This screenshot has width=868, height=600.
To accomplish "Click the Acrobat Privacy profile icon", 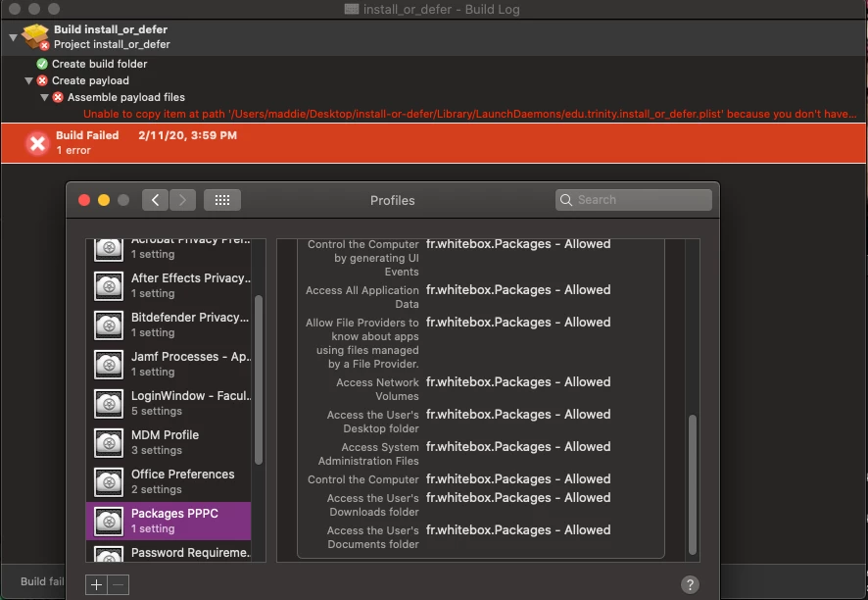I will pyautogui.click(x=109, y=250).
